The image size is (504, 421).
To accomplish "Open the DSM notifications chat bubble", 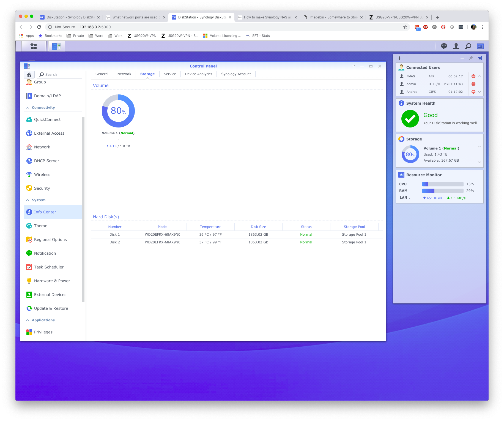I will [x=444, y=46].
